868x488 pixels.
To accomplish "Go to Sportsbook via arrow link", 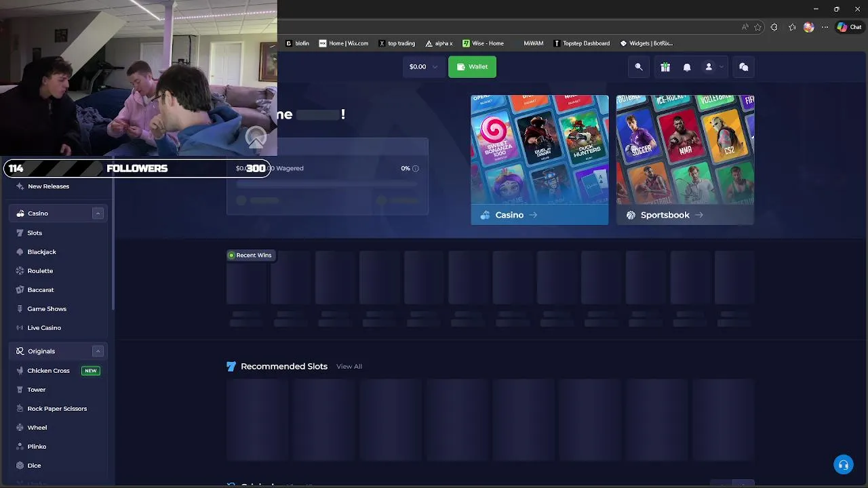I will (698, 215).
